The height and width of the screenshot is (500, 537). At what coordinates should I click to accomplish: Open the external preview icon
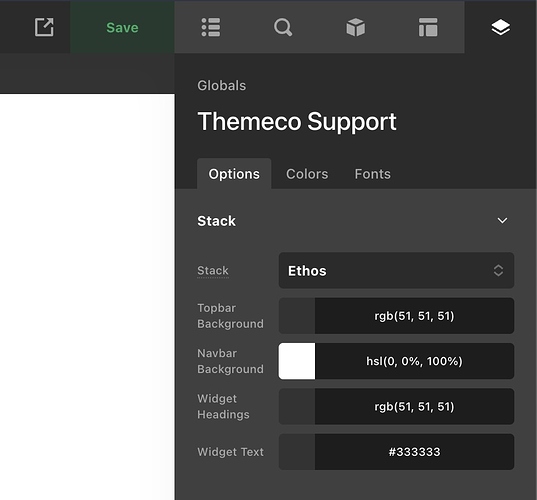[x=44, y=27]
